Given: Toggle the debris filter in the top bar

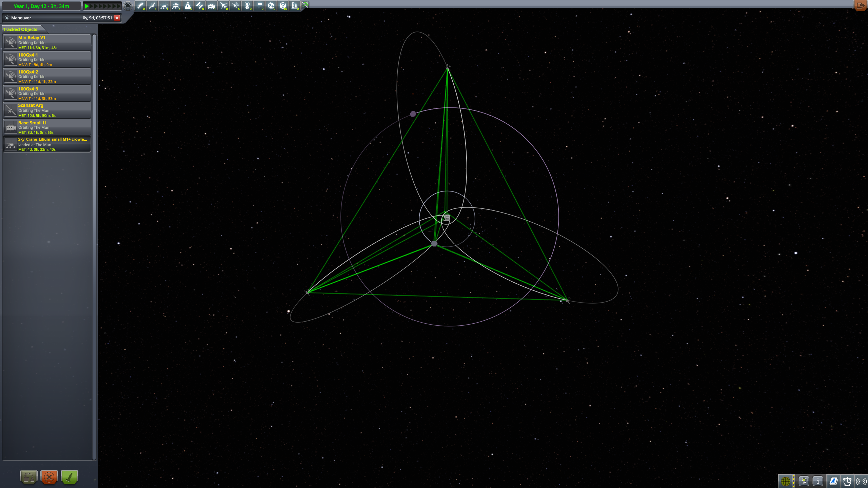Looking at the screenshot, I should (140, 5).
